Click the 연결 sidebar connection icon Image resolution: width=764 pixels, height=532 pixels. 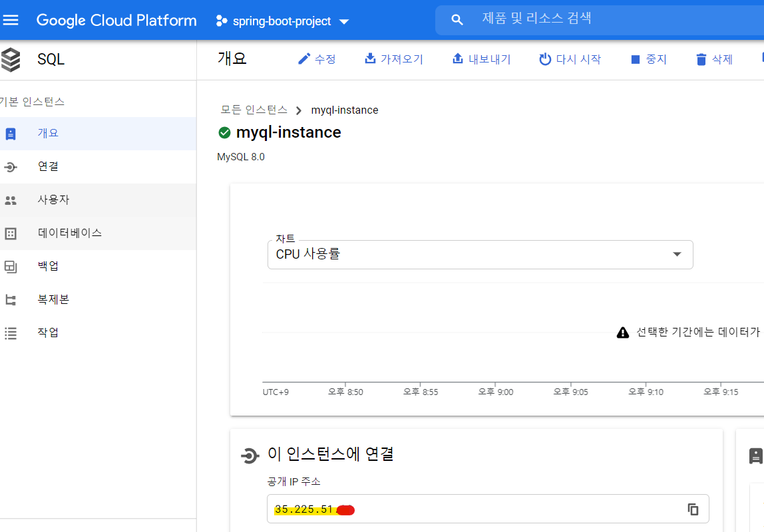pyautogui.click(x=10, y=167)
